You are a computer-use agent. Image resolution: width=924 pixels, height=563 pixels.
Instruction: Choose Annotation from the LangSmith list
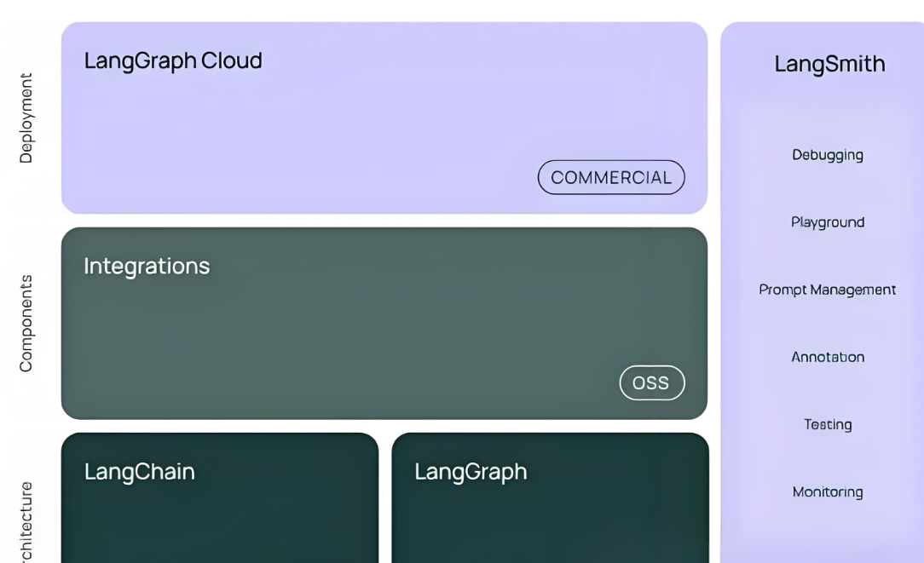point(828,357)
